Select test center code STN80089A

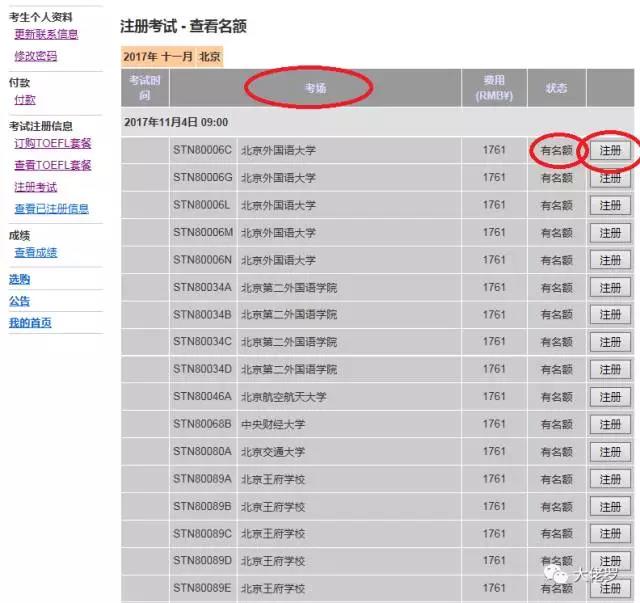[x=202, y=479]
